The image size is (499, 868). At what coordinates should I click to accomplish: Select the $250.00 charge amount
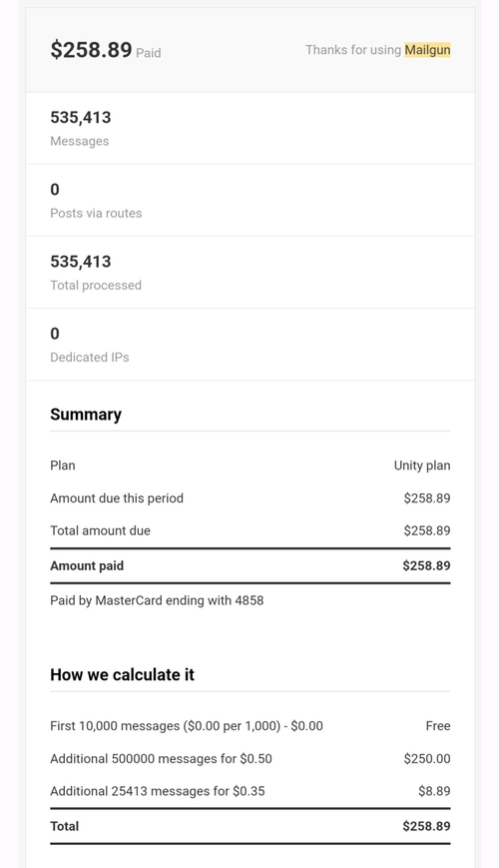pos(427,758)
